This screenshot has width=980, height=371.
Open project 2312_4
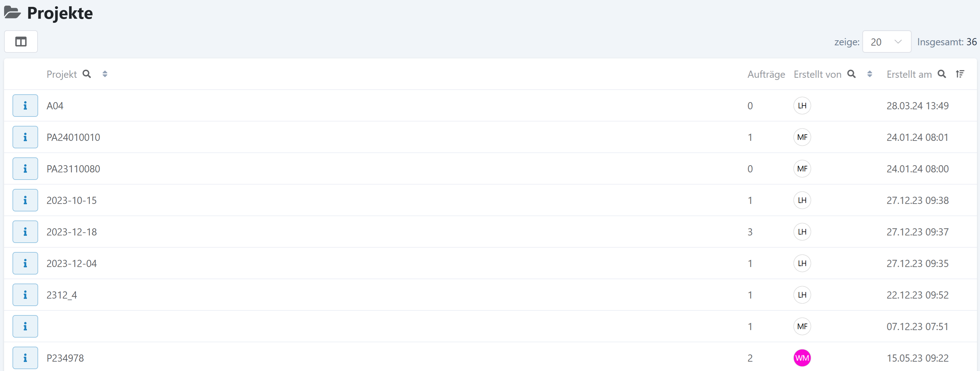(62, 295)
